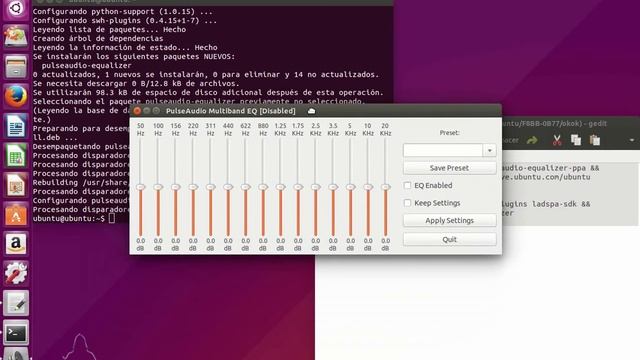Click the 1.25 KHz slider handle
640x360 pixels.
[280, 187]
